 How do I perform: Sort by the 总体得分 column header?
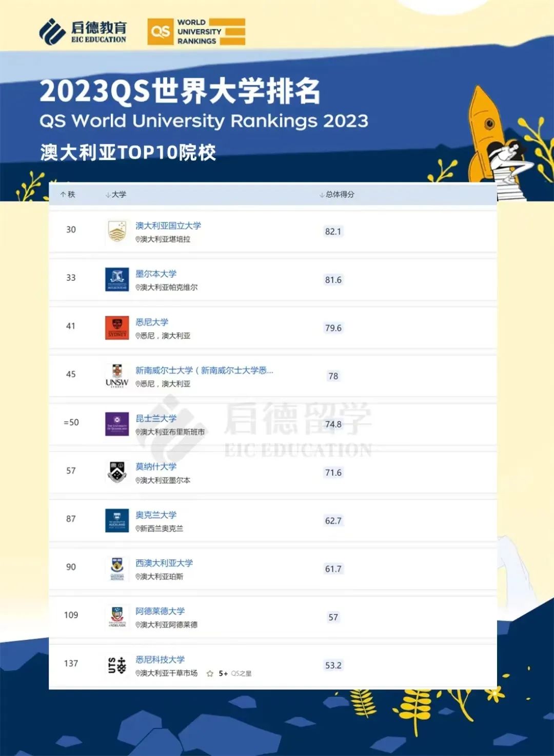(x=337, y=194)
